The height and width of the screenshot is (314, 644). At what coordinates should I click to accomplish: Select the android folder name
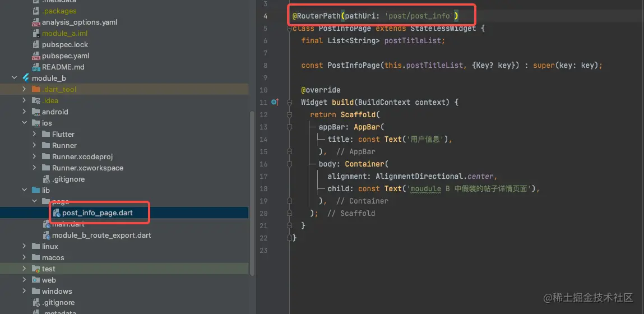(55, 112)
